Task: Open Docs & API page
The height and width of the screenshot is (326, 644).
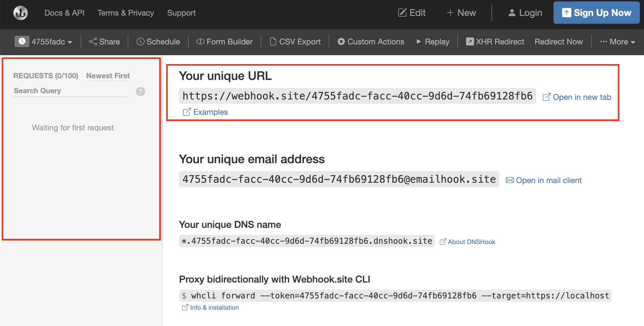Action: pyautogui.click(x=64, y=13)
